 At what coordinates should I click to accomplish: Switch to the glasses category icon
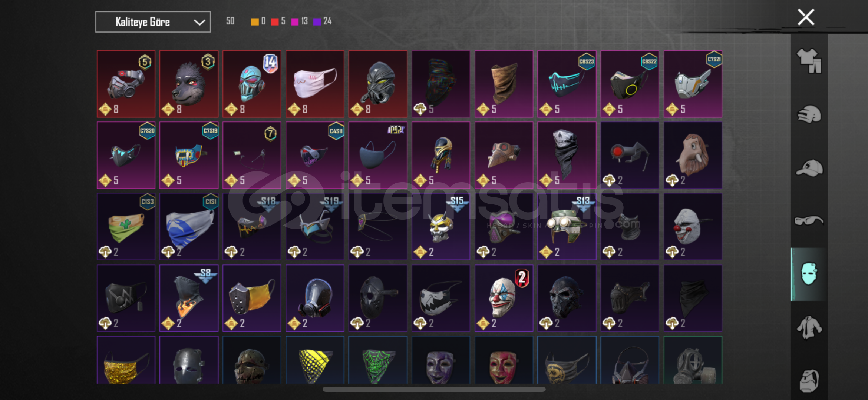click(x=809, y=221)
